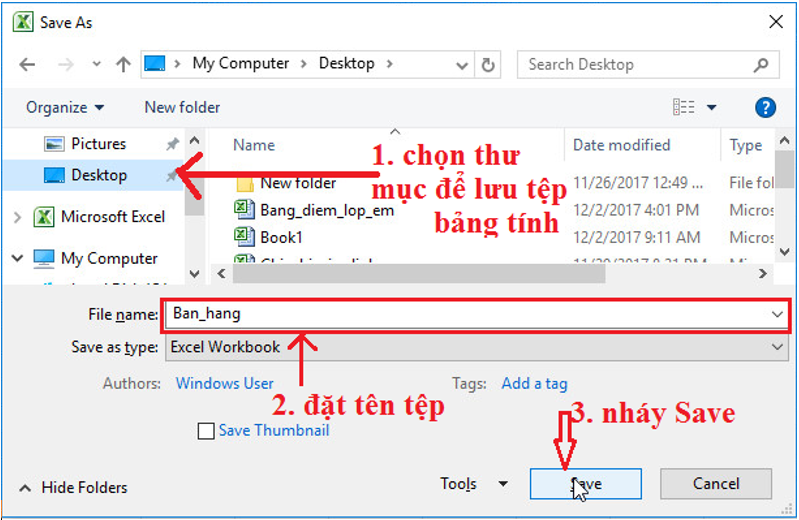
Task: Select Pictures in the navigation pane
Action: 98,144
